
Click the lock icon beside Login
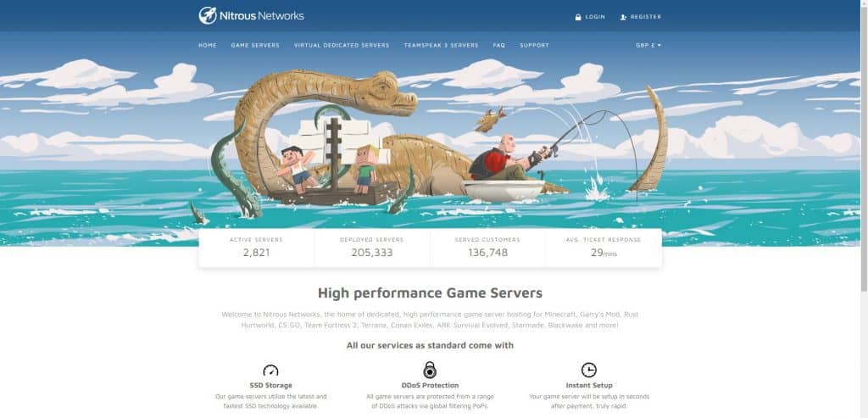click(x=578, y=17)
